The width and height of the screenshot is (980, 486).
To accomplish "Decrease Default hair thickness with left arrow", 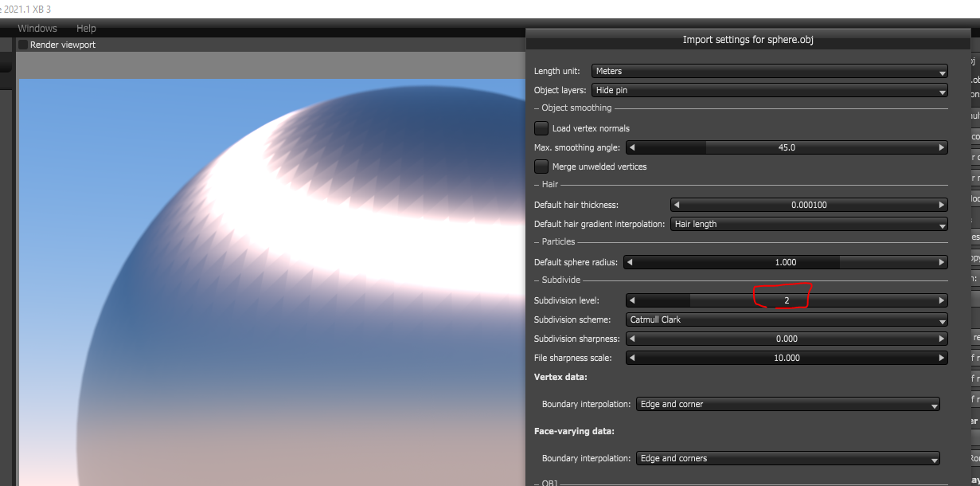I will pyautogui.click(x=675, y=205).
